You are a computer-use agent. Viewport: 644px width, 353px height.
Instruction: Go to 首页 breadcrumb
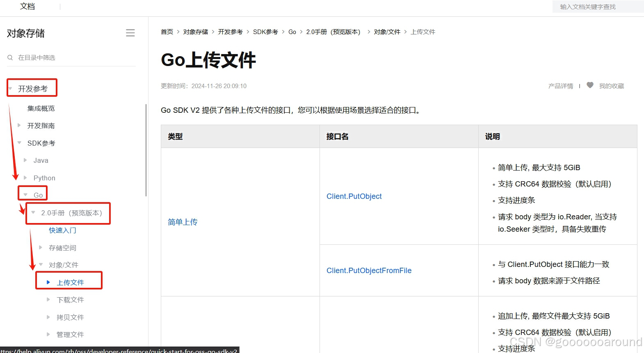pos(167,32)
